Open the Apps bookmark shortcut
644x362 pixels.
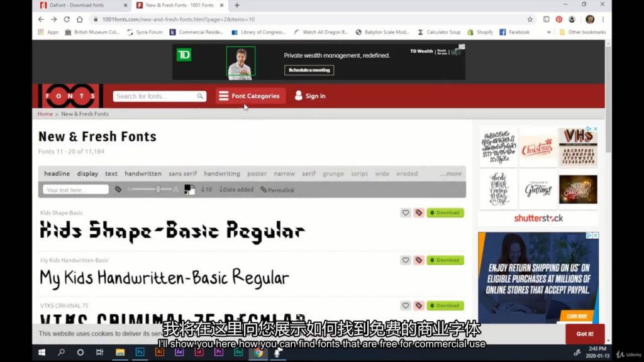(48, 32)
